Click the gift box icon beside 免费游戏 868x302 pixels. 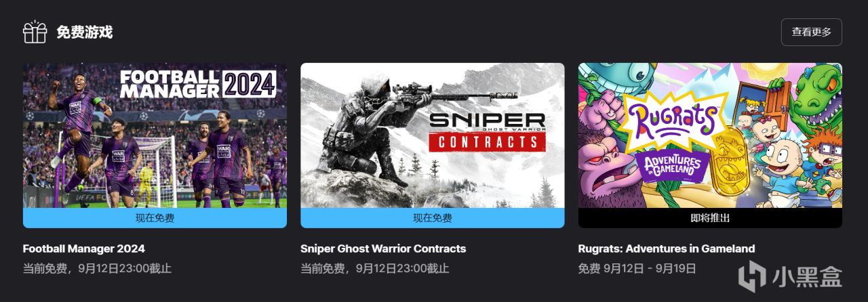click(35, 32)
